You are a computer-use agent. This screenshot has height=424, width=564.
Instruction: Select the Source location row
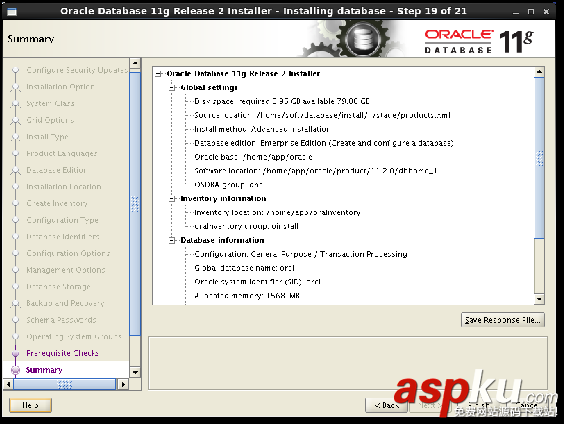coord(322,115)
